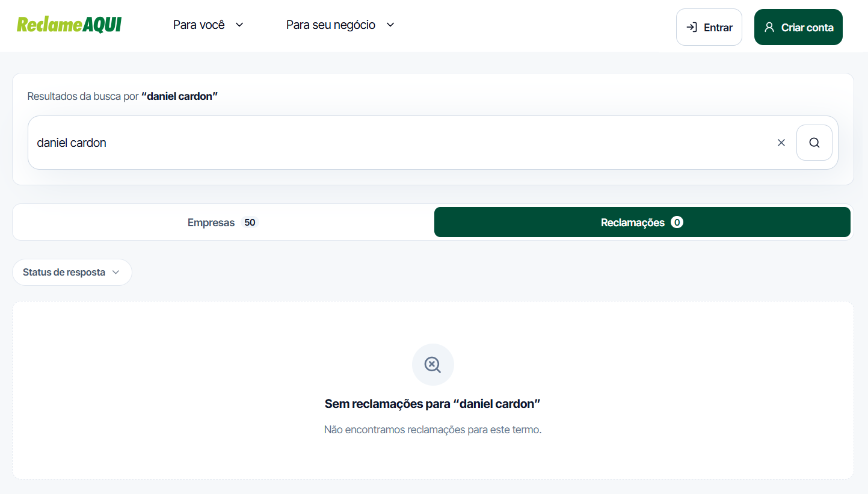
Task: Click the magnifier search button
Action: tap(814, 143)
